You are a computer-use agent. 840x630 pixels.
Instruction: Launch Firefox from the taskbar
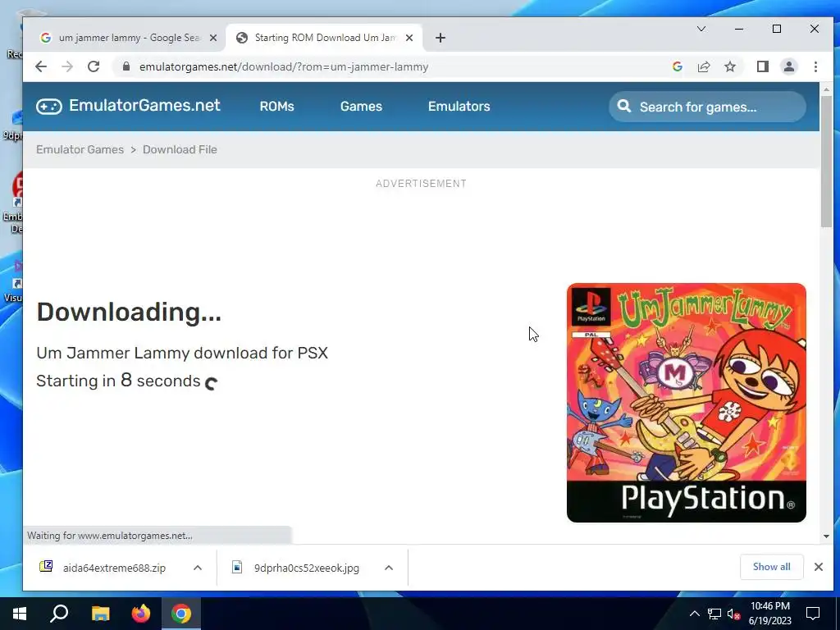[141, 614]
